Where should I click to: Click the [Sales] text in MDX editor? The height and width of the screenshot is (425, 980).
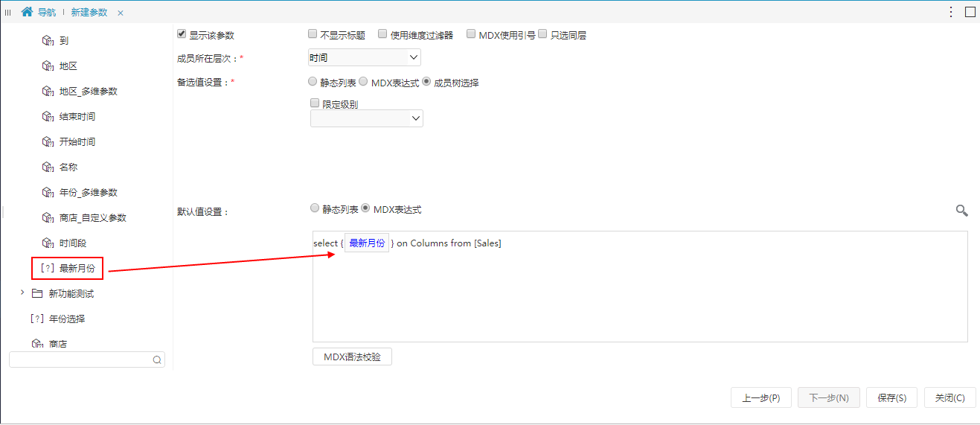point(487,243)
